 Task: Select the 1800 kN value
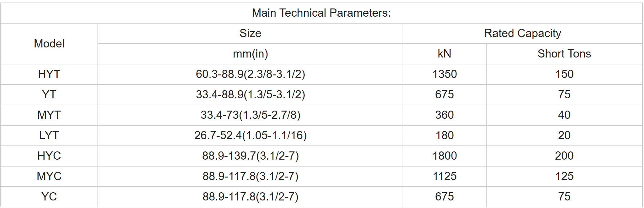[x=444, y=156]
